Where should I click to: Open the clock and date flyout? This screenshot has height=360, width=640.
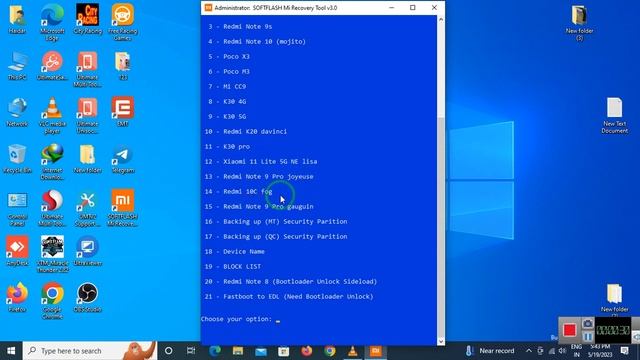pos(600,351)
